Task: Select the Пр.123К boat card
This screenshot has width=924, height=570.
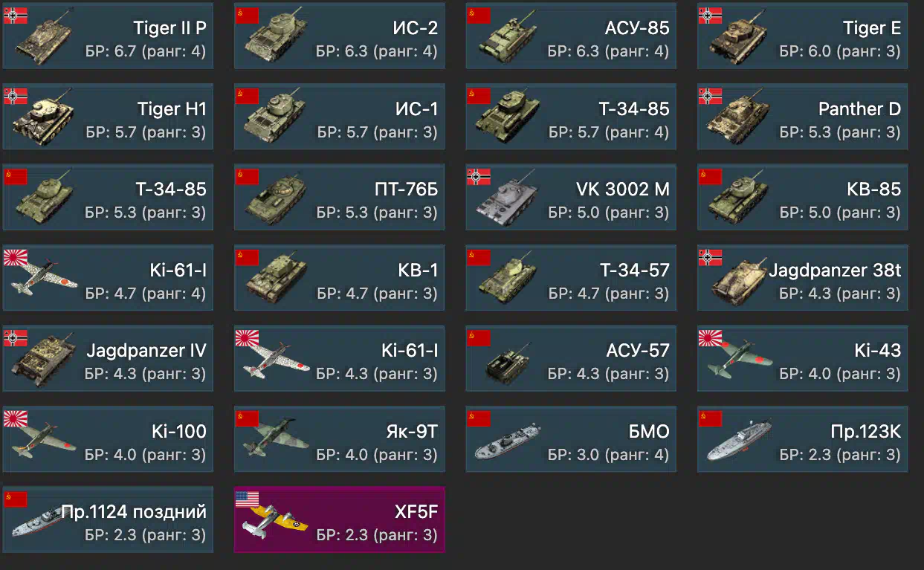Action: click(x=802, y=439)
